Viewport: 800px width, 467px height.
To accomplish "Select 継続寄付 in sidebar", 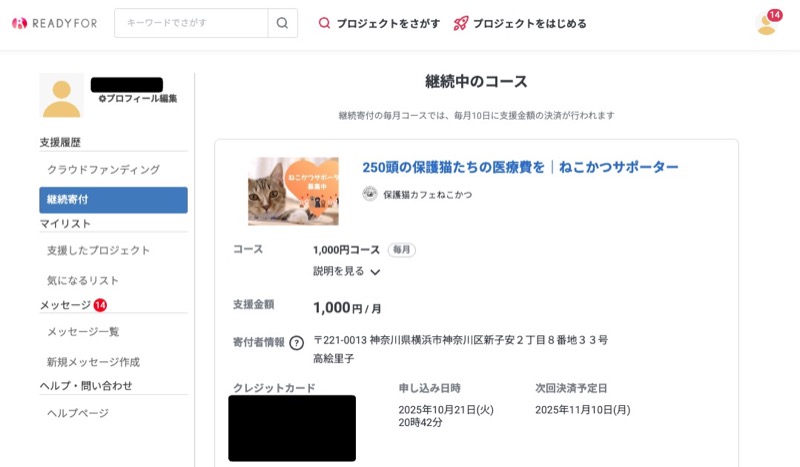I will pyautogui.click(x=113, y=200).
